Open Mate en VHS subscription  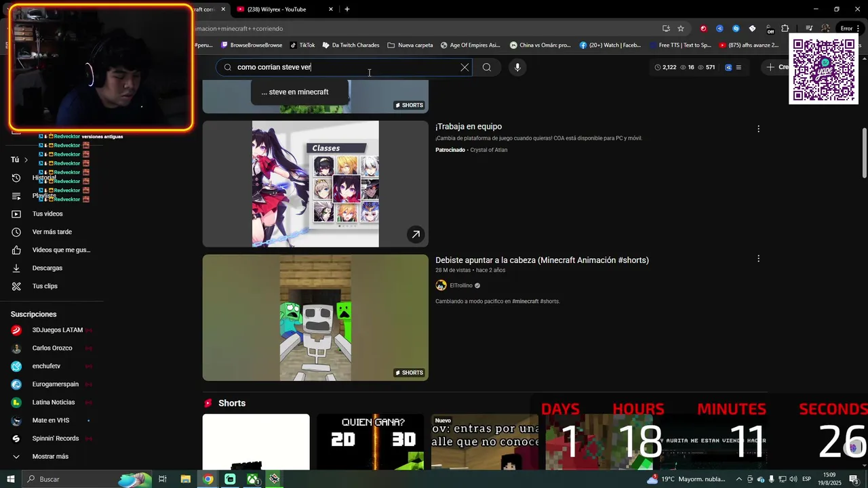pyautogui.click(x=52, y=420)
